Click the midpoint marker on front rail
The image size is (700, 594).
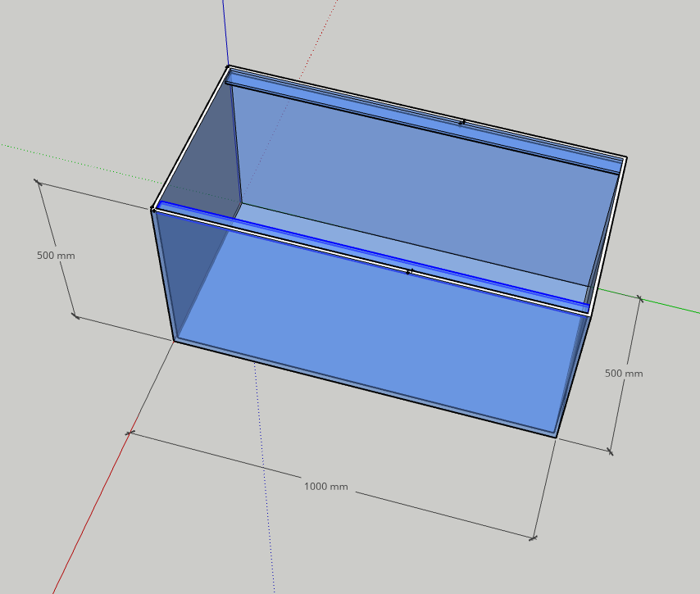point(409,271)
